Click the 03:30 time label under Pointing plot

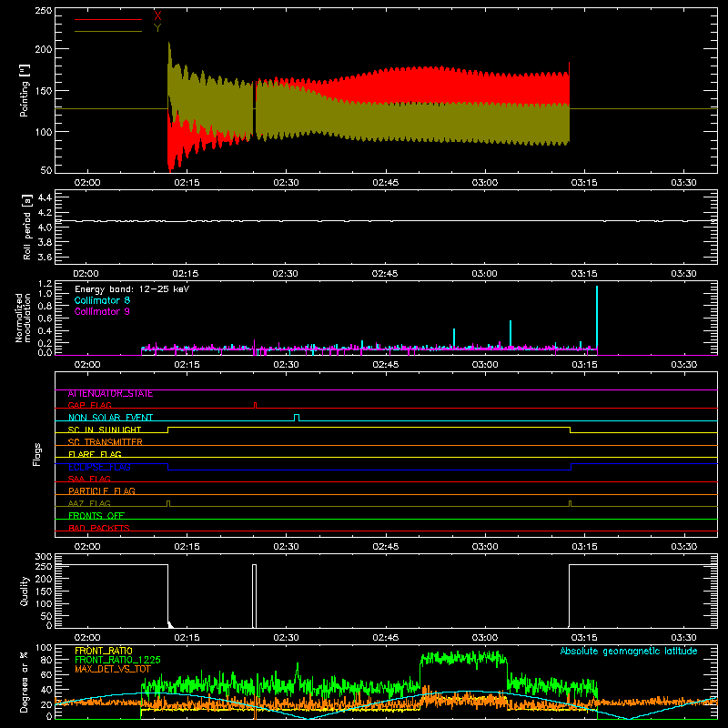pyautogui.click(x=683, y=183)
